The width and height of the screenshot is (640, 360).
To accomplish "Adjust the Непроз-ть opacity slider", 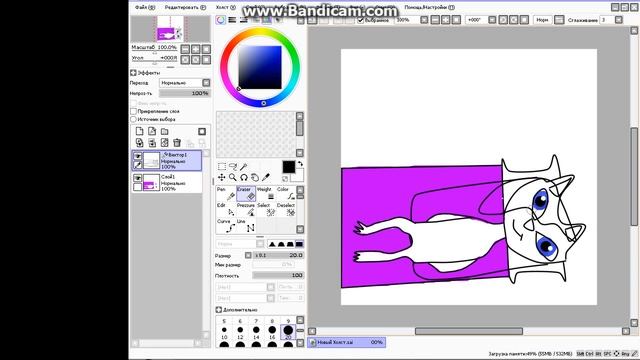I will pyautogui.click(x=184, y=93).
